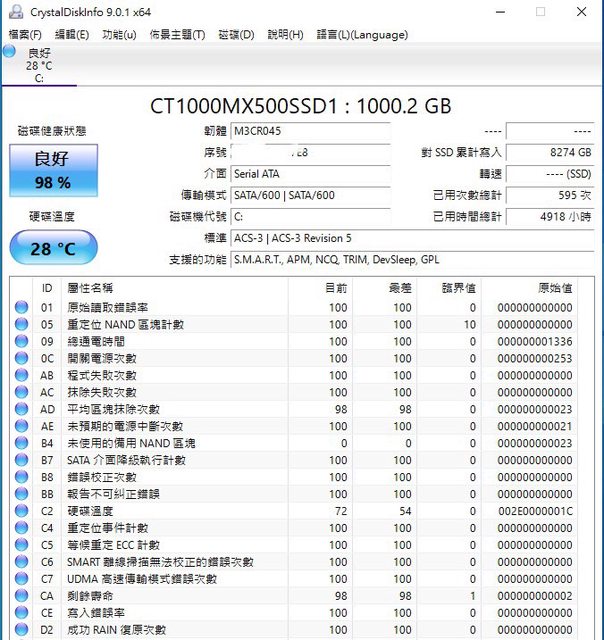This screenshot has width=604, height=640.
Task: Click the status icon for 剩餘壽命 row CA
Action: [x=21, y=596]
